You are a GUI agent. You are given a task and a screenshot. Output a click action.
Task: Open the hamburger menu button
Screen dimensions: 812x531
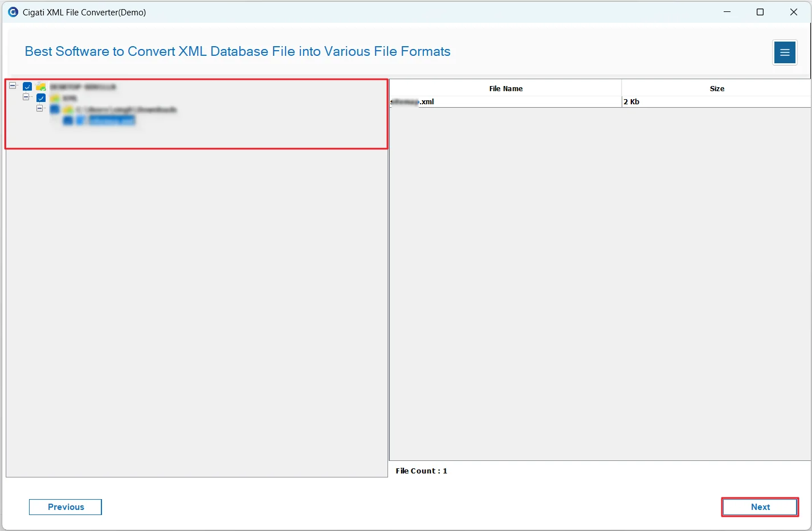(785, 52)
